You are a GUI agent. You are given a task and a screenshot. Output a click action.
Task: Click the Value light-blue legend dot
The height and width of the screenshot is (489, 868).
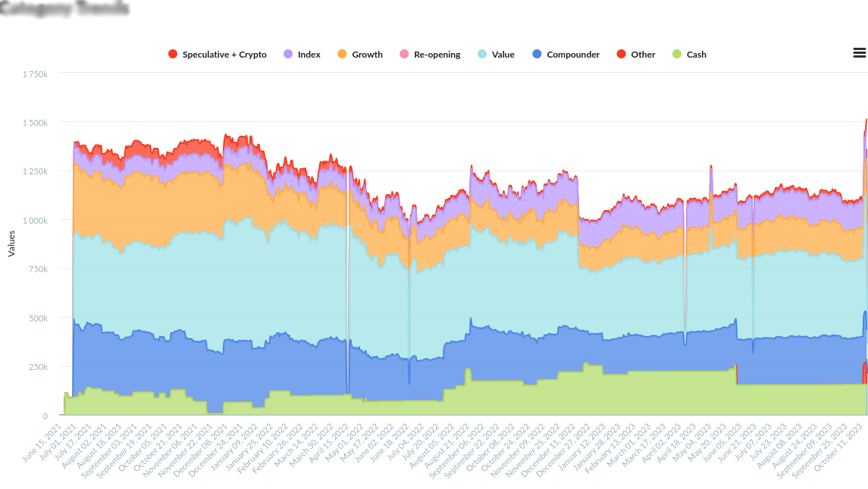[482, 55]
